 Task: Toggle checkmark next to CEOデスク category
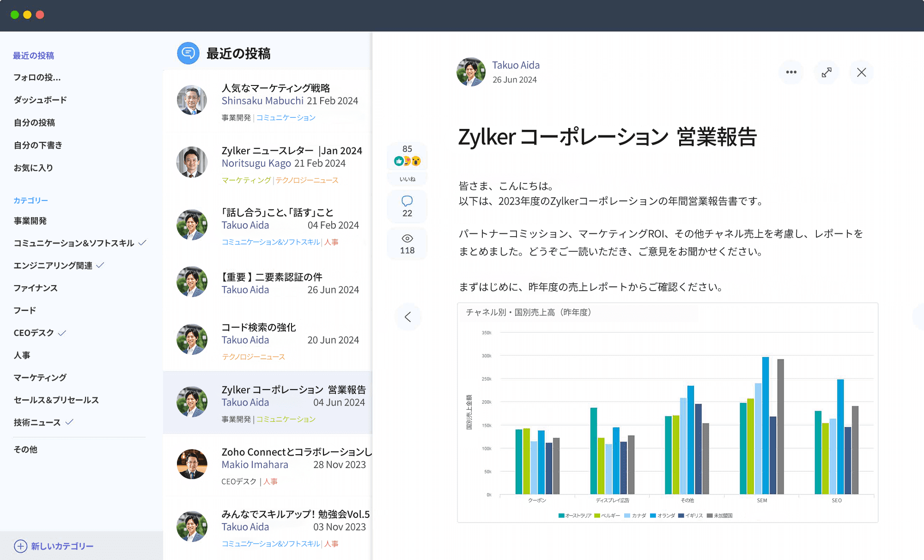click(62, 333)
